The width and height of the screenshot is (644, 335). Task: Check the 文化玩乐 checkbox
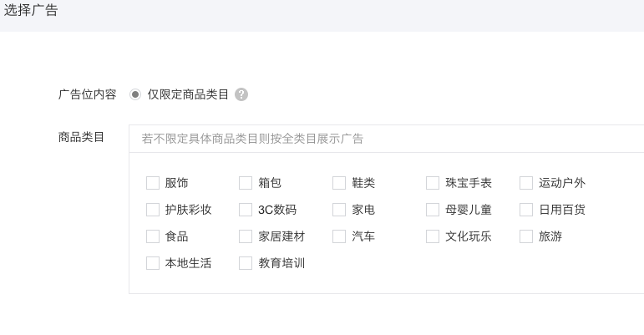click(x=433, y=236)
